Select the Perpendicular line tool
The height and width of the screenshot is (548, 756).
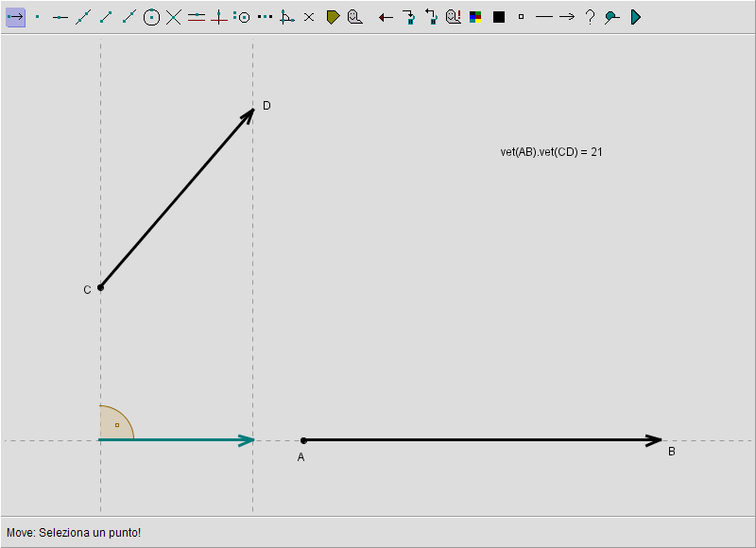coord(219,17)
